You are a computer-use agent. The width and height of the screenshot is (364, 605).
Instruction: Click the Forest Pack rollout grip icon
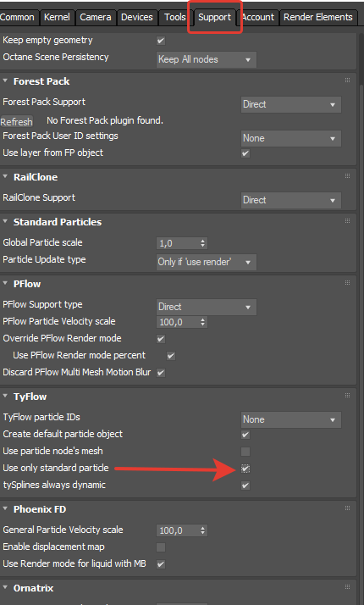click(x=347, y=80)
